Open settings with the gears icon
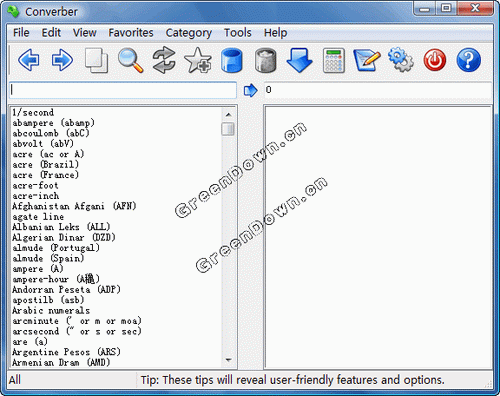This screenshot has width=500, height=396. [401, 60]
